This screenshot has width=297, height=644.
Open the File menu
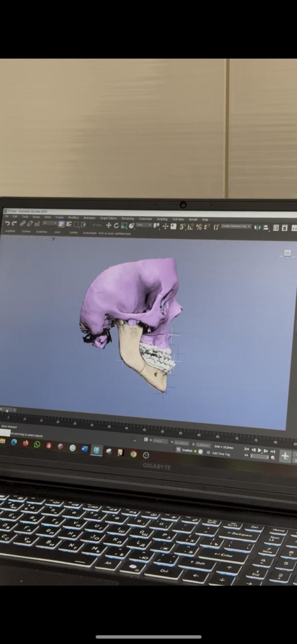(x=6, y=216)
